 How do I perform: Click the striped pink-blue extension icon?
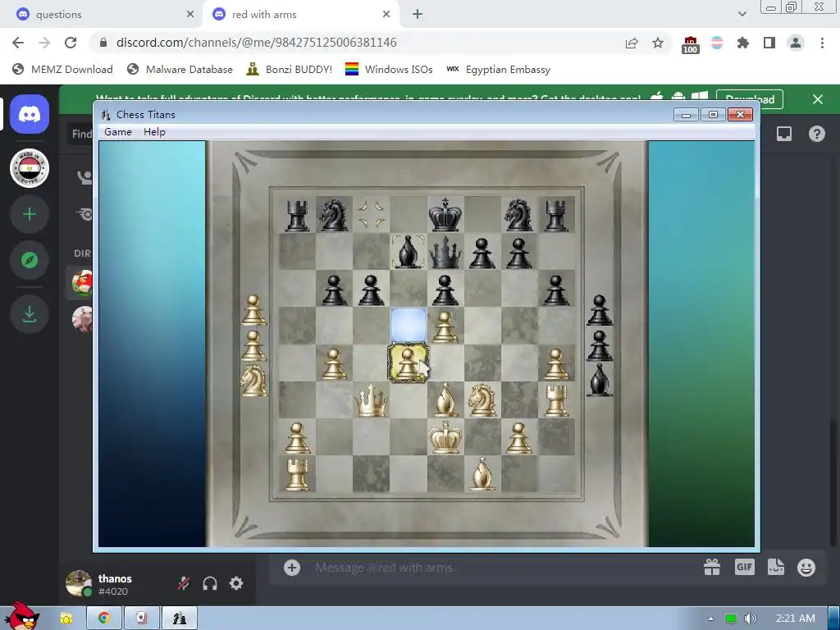point(717,43)
